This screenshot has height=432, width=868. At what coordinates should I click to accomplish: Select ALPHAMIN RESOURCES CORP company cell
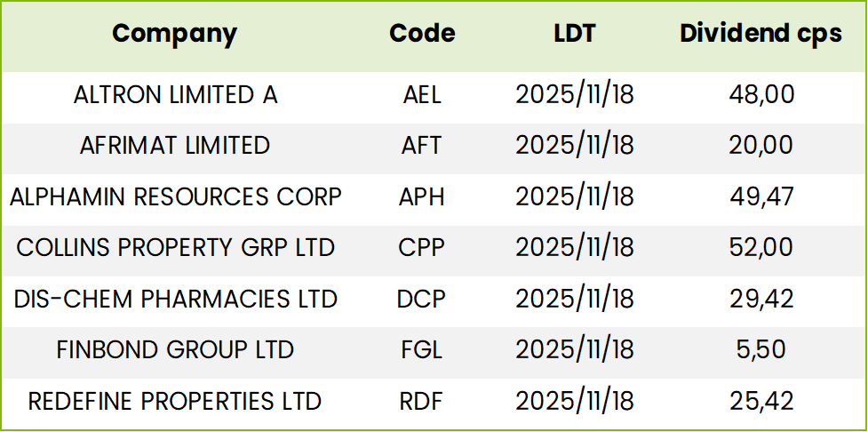(176, 196)
